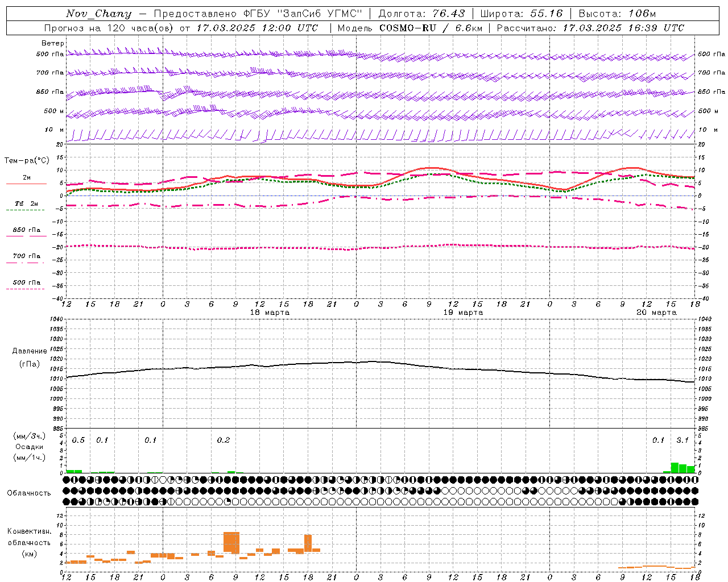
Task: Click the '18 марта' date label
Action: point(270,313)
